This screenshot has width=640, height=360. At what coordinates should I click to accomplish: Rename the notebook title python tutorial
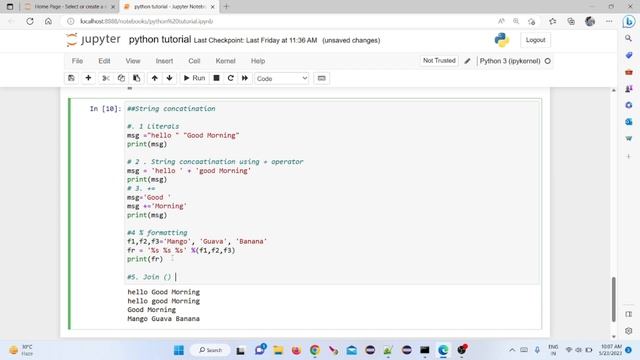[x=160, y=40]
